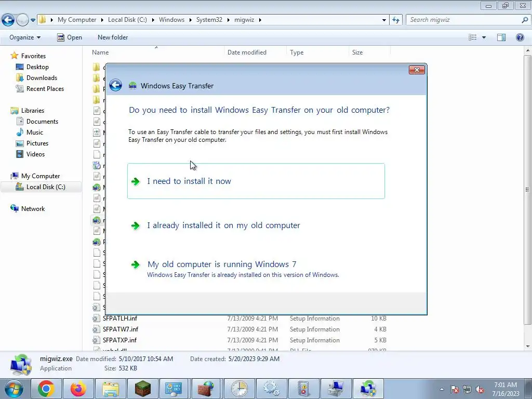The height and width of the screenshot is (399, 532).
Task: Click the Local Disk (C:) breadcrumb
Action: (x=127, y=20)
